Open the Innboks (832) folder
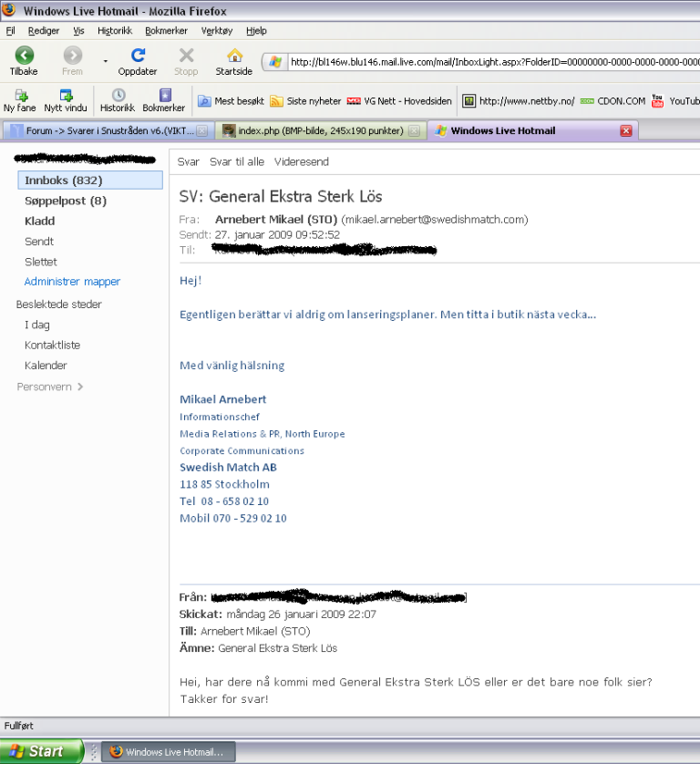This screenshot has height=764, width=700. click(x=90, y=181)
